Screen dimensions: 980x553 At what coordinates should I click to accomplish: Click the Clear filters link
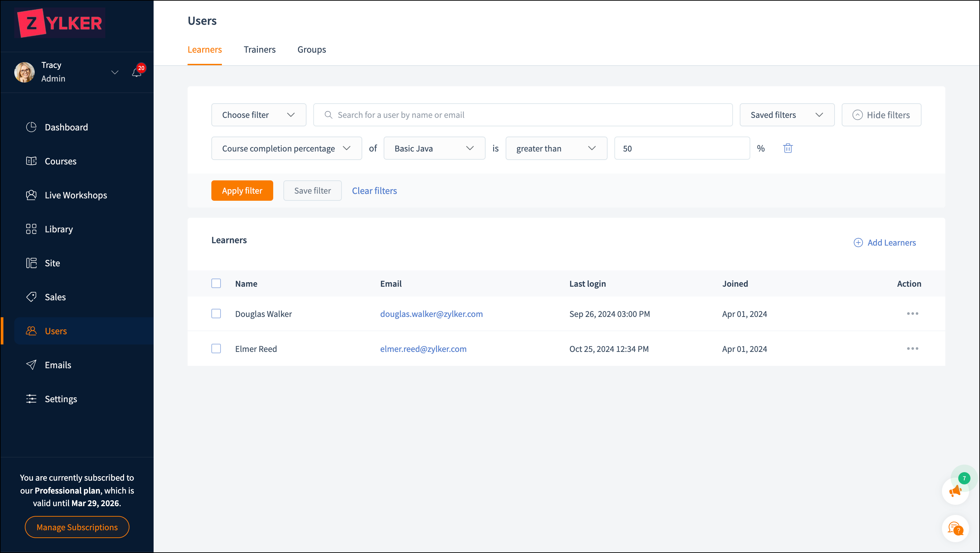pos(374,191)
